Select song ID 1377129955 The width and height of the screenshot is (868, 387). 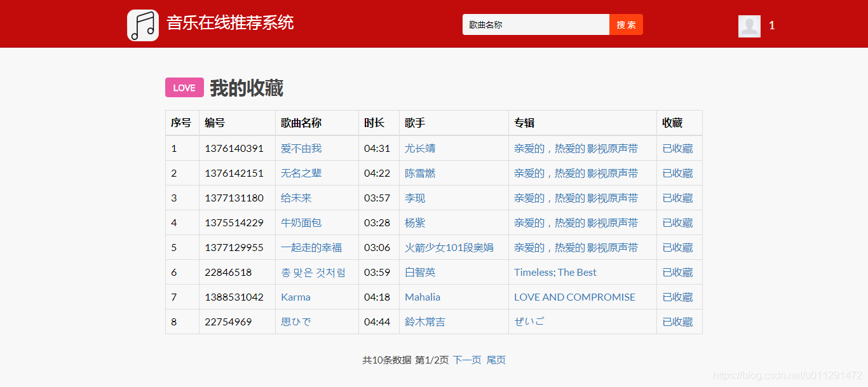[234, 248]
